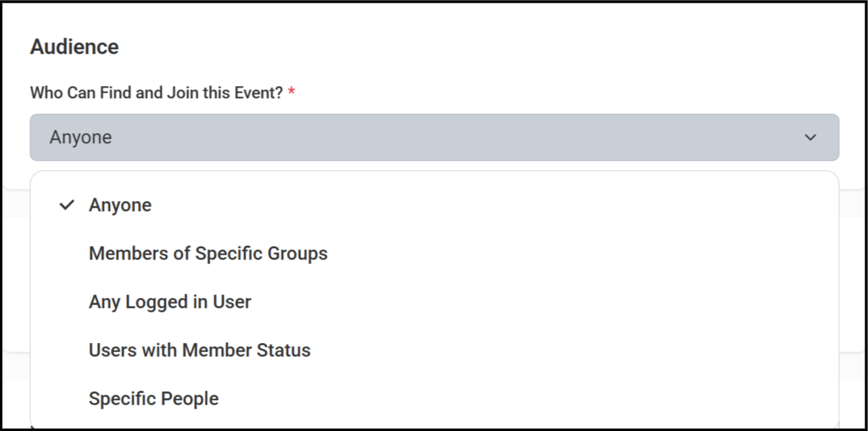
Task: Select 'Any Logged in User' option
Action: (170, 302)
